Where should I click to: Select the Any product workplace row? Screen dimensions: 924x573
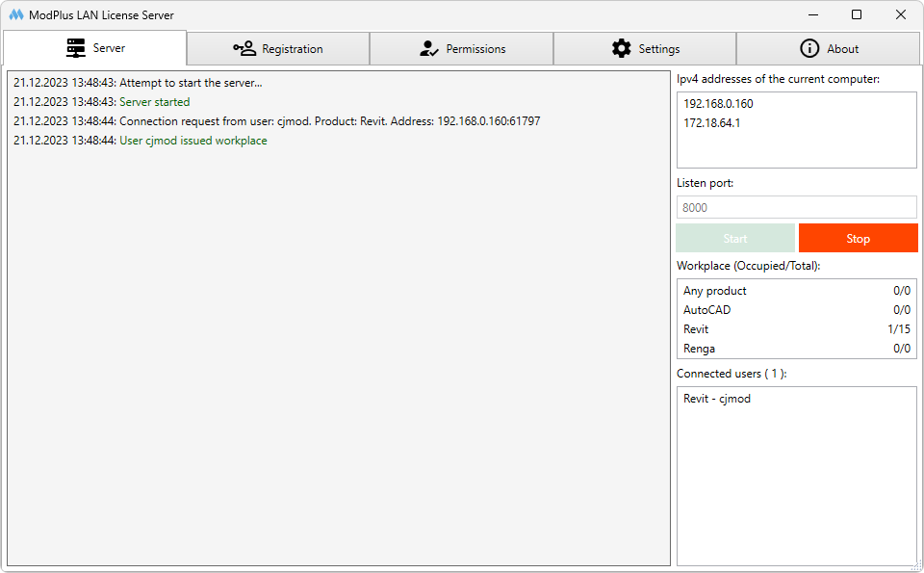(796, 291)
